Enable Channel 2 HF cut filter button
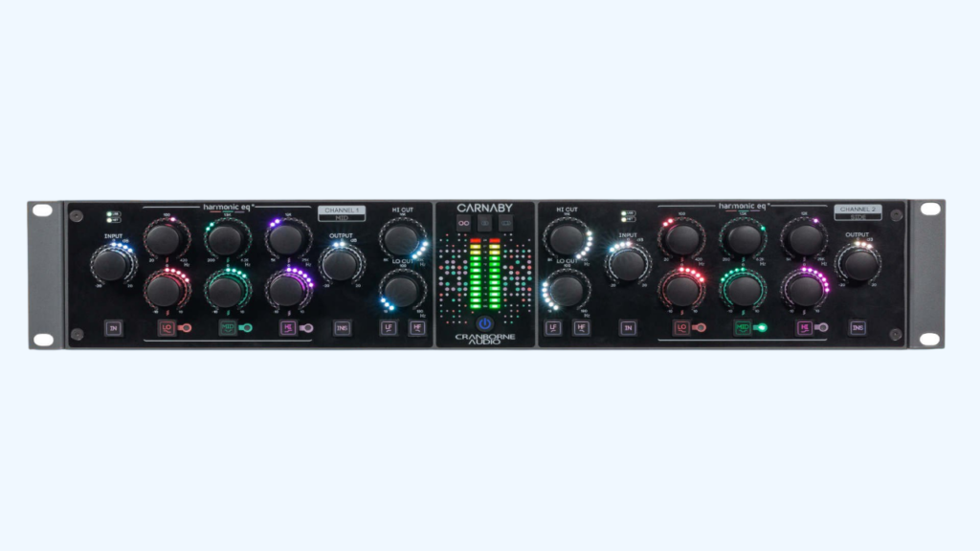980x551 pixels. point(581,327)
